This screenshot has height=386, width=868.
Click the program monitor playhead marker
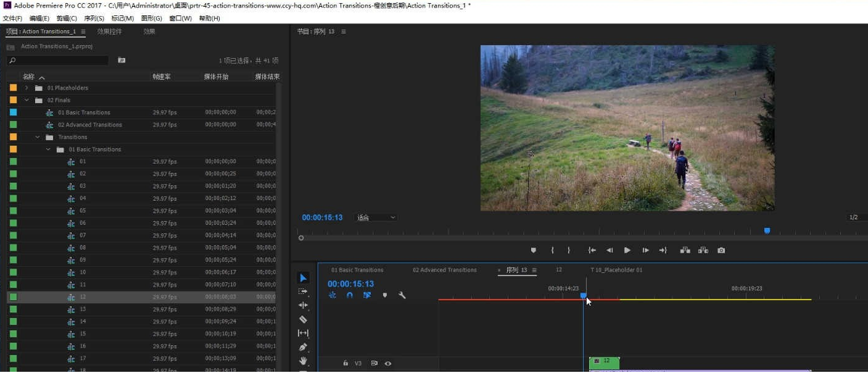(767, 230)
